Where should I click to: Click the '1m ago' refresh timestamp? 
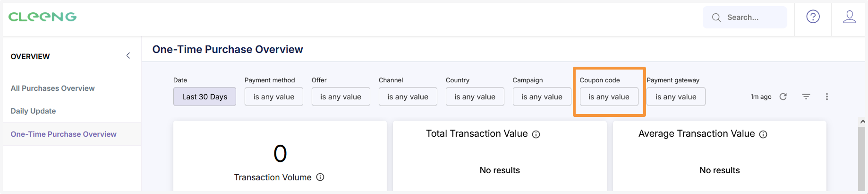point(761,97)
